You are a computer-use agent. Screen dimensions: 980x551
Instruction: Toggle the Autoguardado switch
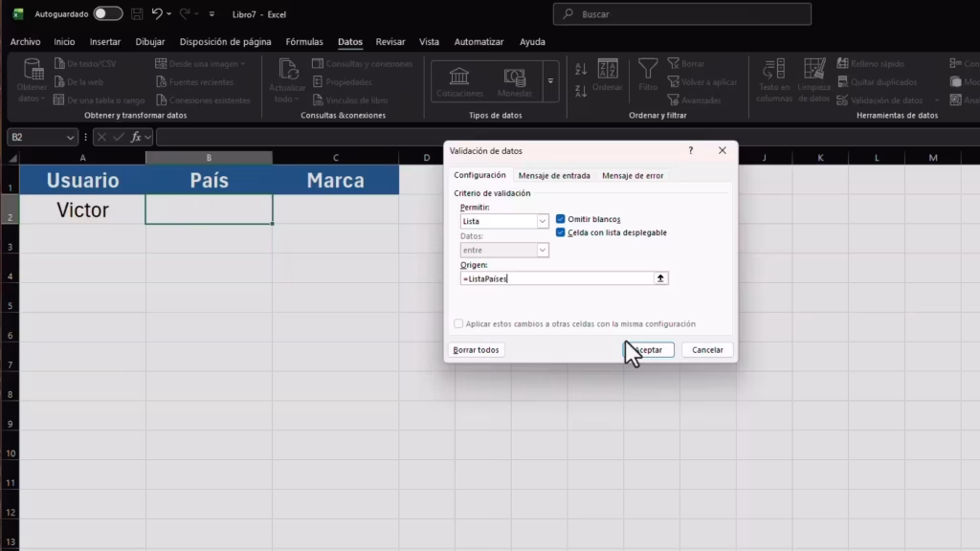pos(107,13)
